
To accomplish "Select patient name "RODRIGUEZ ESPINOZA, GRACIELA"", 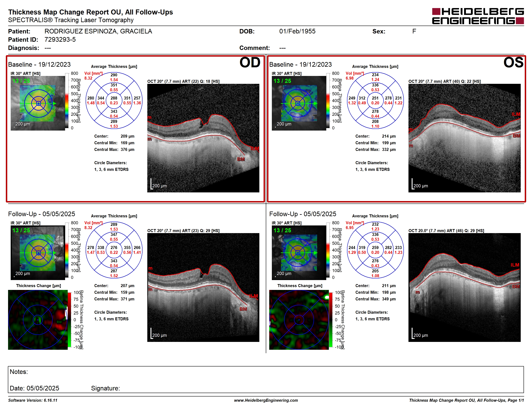I will [x=98, y=31].
